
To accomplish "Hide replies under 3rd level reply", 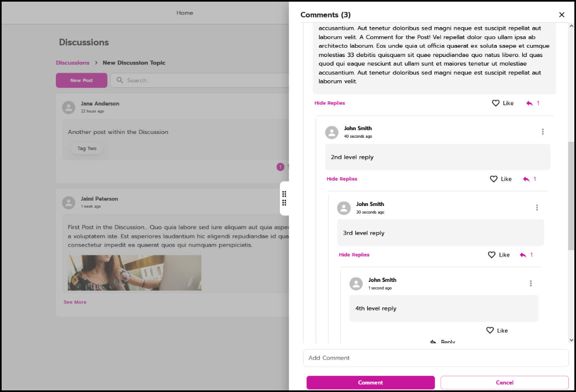I will [x=354, y=255].
